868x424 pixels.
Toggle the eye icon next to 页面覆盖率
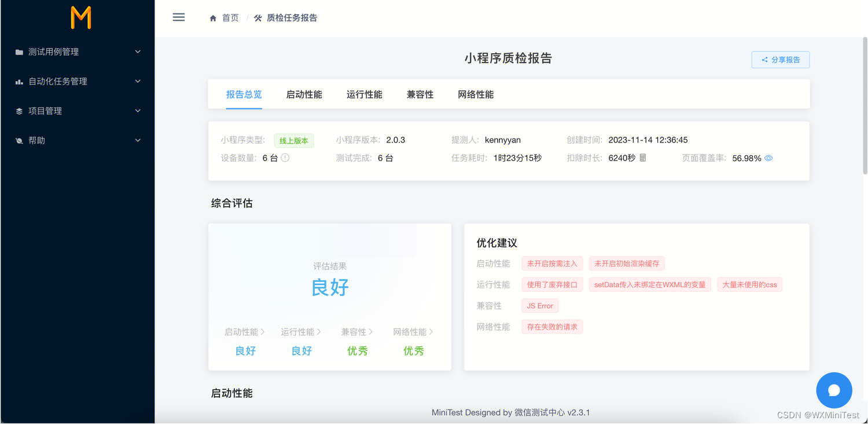768,157
